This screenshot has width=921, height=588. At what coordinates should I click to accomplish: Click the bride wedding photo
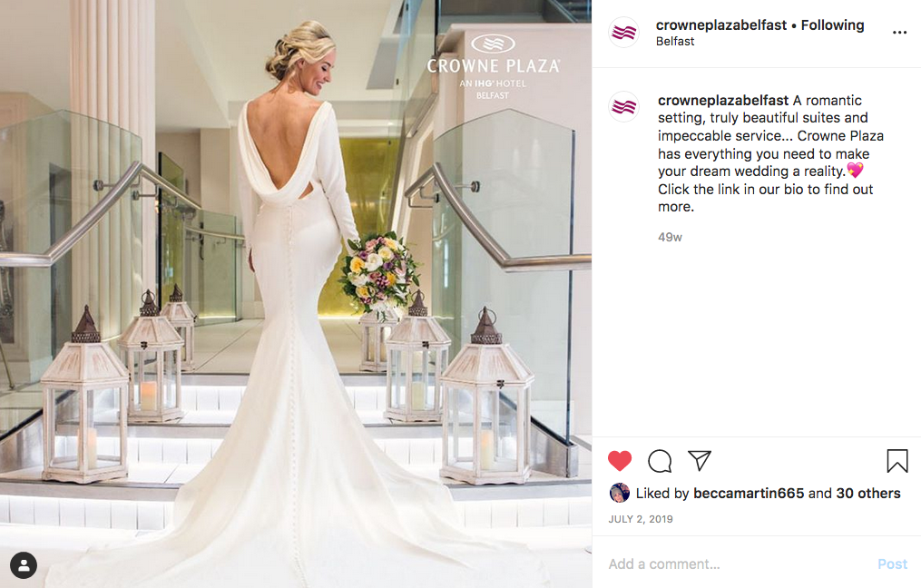(x=296, y=294)
